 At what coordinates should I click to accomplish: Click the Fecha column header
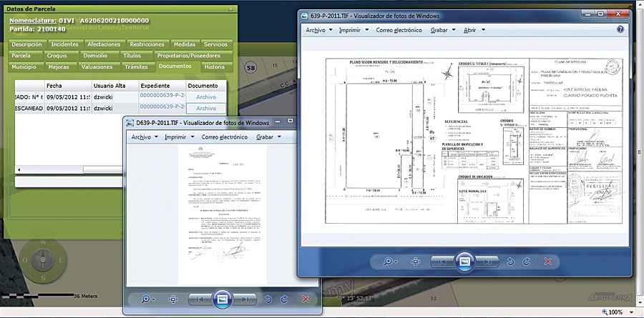pos(67,86)
